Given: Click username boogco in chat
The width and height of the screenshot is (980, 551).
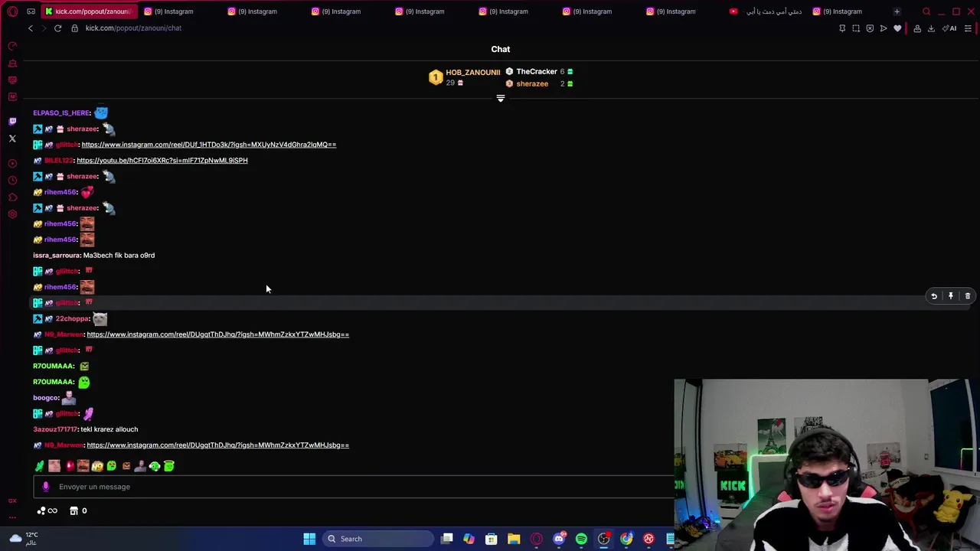Looking at the screenshot, I should [x=45, y=398].
